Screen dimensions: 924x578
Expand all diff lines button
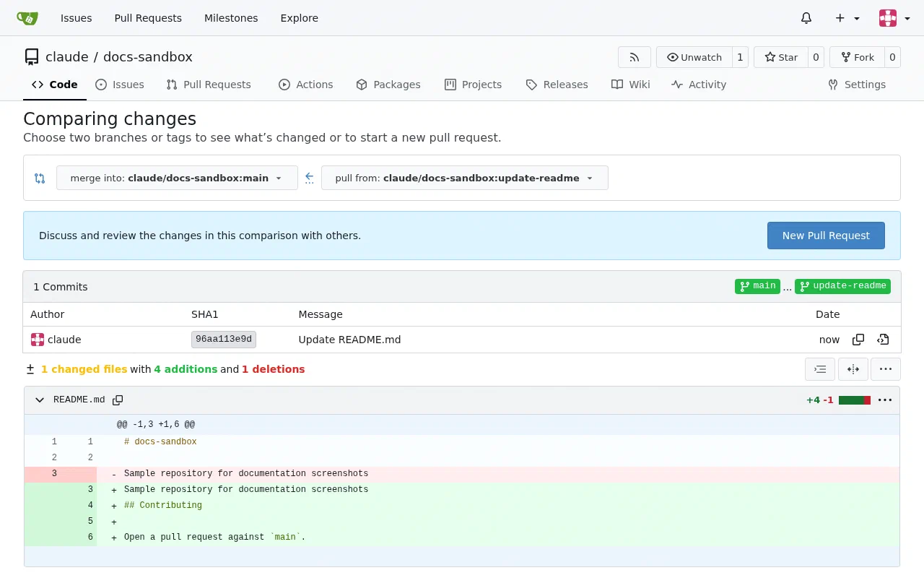[820, 369]
